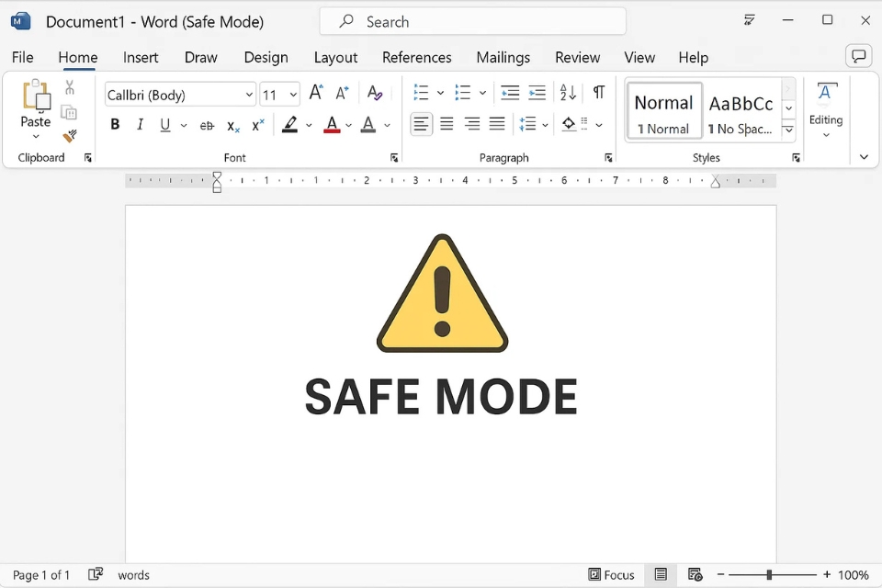Click the Cut scissors icon
The image size is (882, 588).
tap(70, 88)
